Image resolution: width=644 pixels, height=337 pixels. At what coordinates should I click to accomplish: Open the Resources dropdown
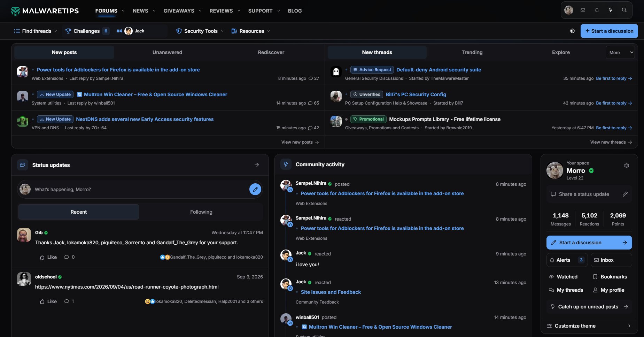point(251,31)
